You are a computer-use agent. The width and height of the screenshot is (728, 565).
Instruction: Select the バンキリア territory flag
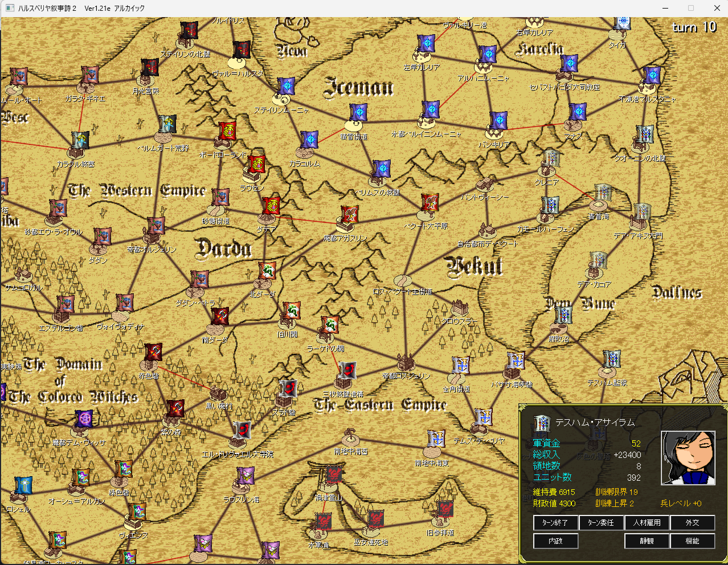coord(499,121)
